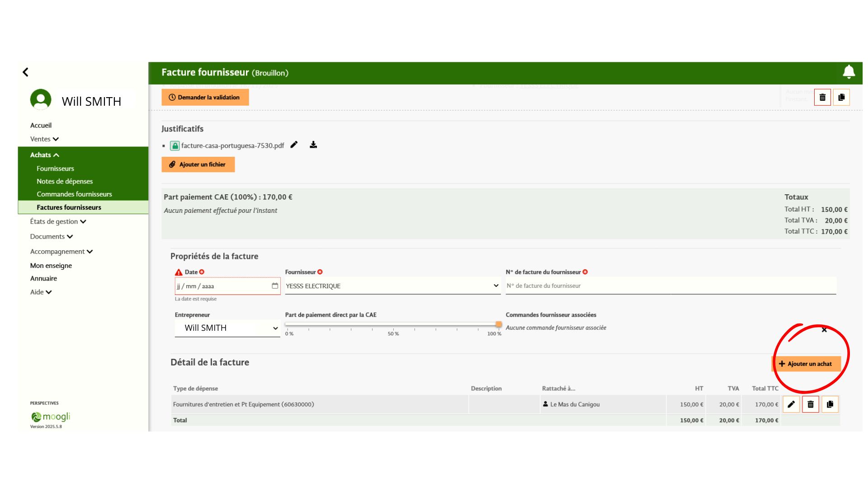
Task: Click Ajouter un achat button
Action: pyautogui.click(x=806, y=364)
